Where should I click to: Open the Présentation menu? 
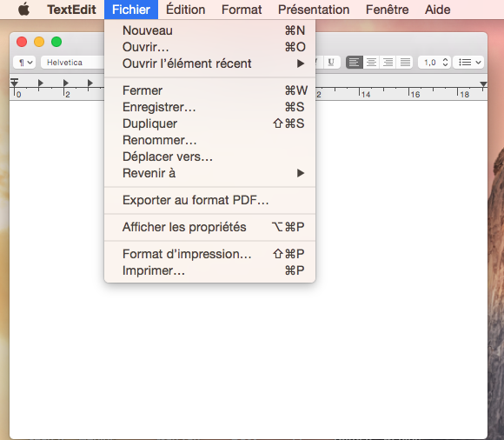click(314, 10)
